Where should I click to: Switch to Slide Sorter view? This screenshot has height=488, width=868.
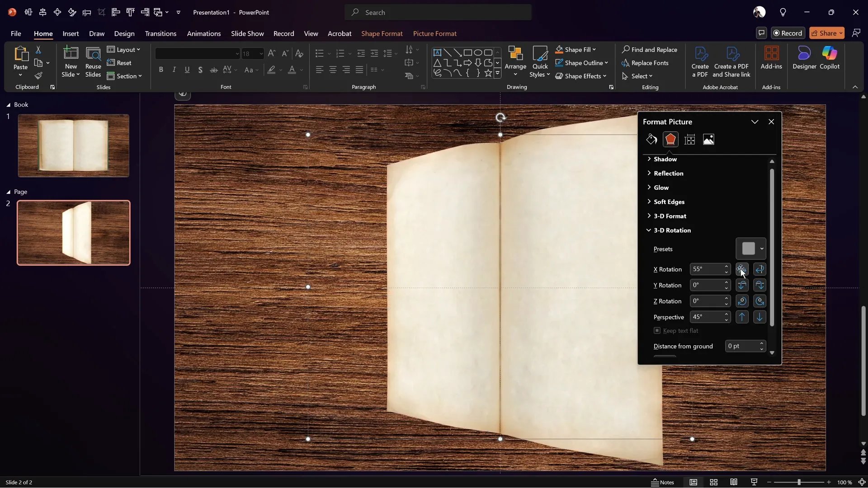[x=713, y=482]
